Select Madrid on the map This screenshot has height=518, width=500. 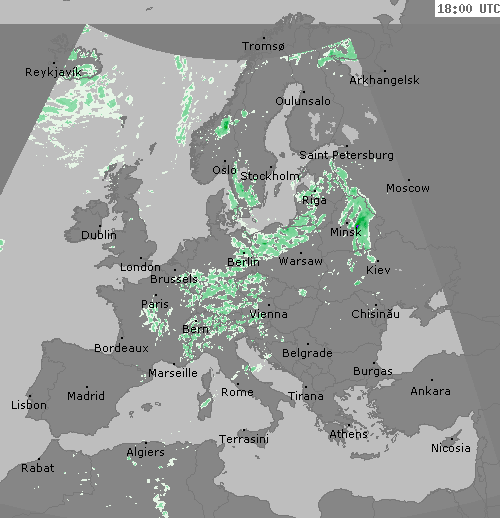point(86,396)
